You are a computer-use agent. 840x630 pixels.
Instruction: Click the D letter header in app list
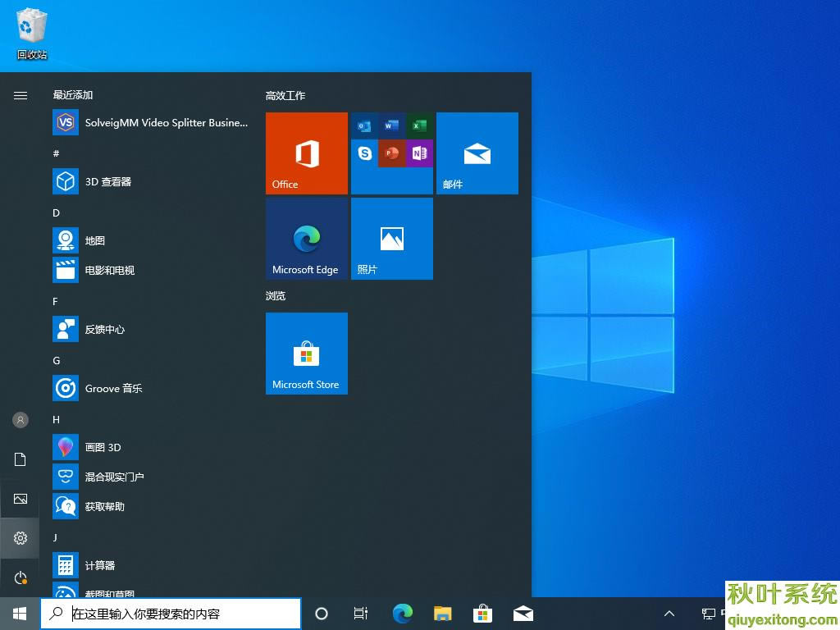(56, 212)
